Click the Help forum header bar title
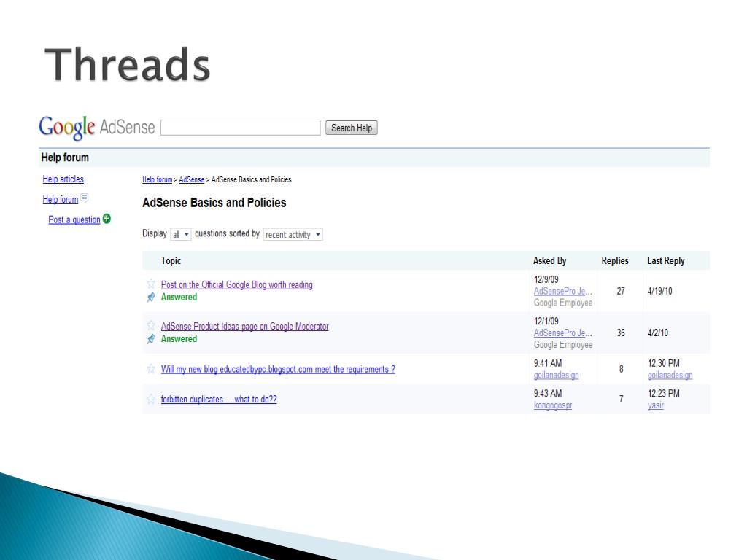Image resolution: width=747 pixels, height=560 pixels. point(65,157)
